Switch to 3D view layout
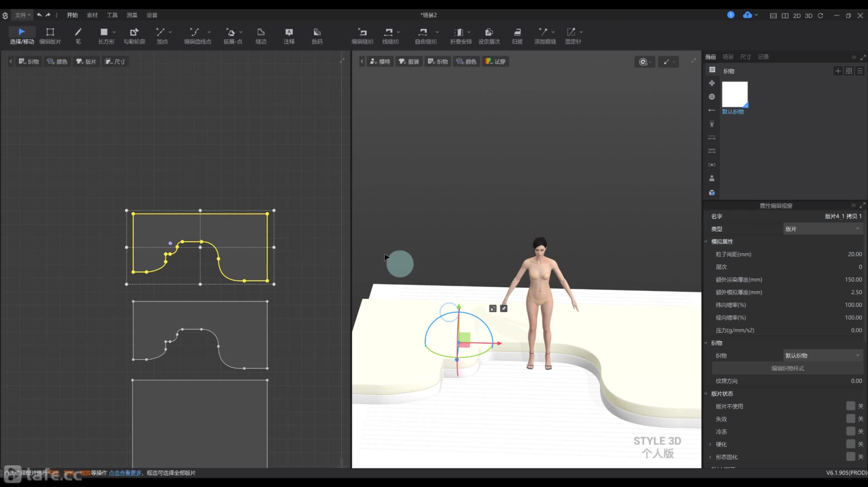This screenshot has height=487, width=868. coord(809,16)
